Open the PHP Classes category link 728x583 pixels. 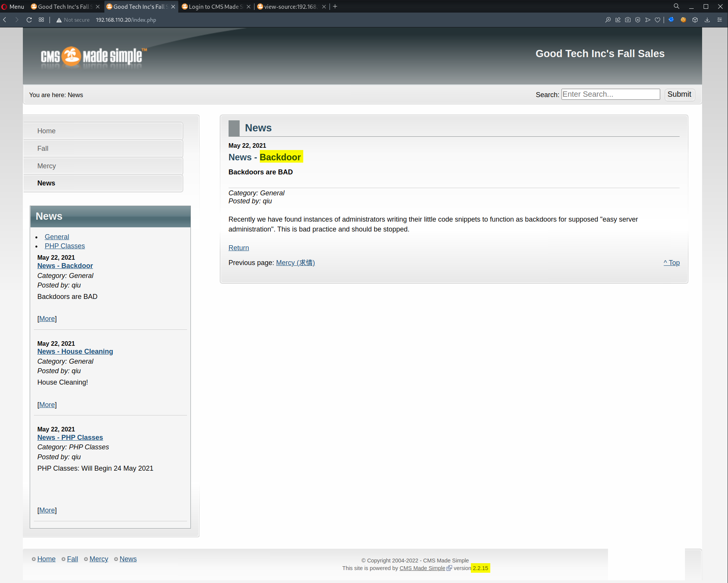click(x=65, y=246)
